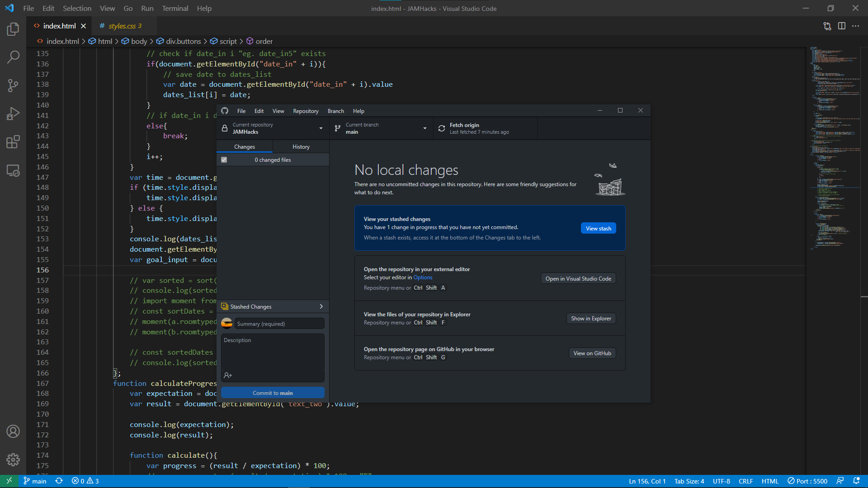The width and height of the screenshot is (868, 488).
Task: Toggle the 0 changed files checkbox
Action: click(x=224, y=160)
